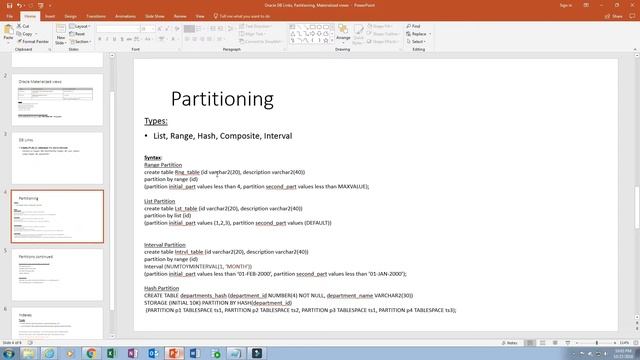Screen dimensions: 640x360
Task: Toggle Italic formatting
Action: (107, 39)
